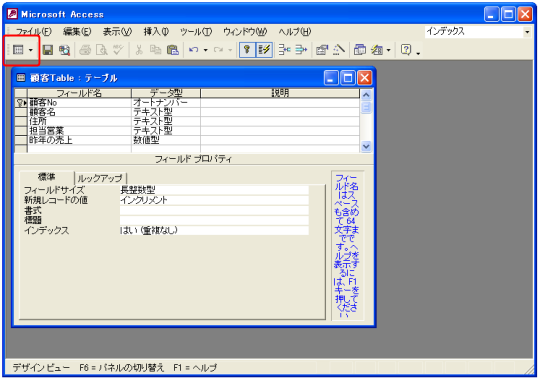Click the テキスト型 data type for 住所
The image size is (540, 378).
click(x=166, y=121)
